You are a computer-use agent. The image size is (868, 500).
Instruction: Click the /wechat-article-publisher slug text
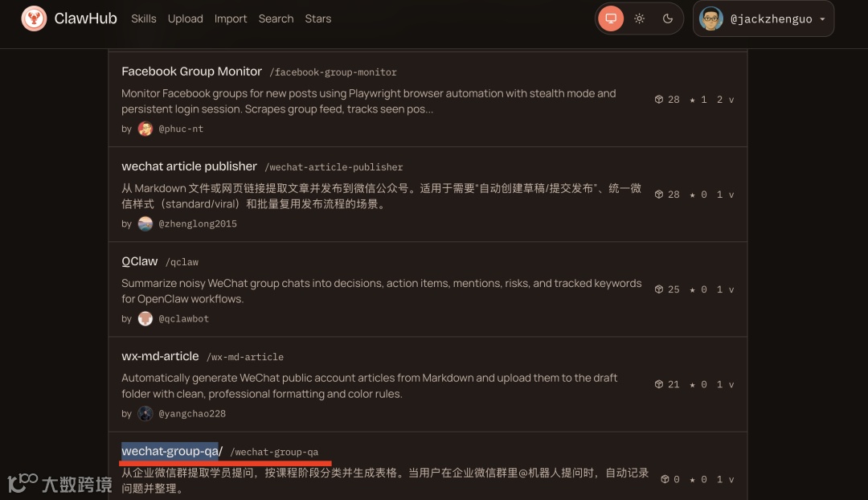pyautogui.click(x=334, y=167)
